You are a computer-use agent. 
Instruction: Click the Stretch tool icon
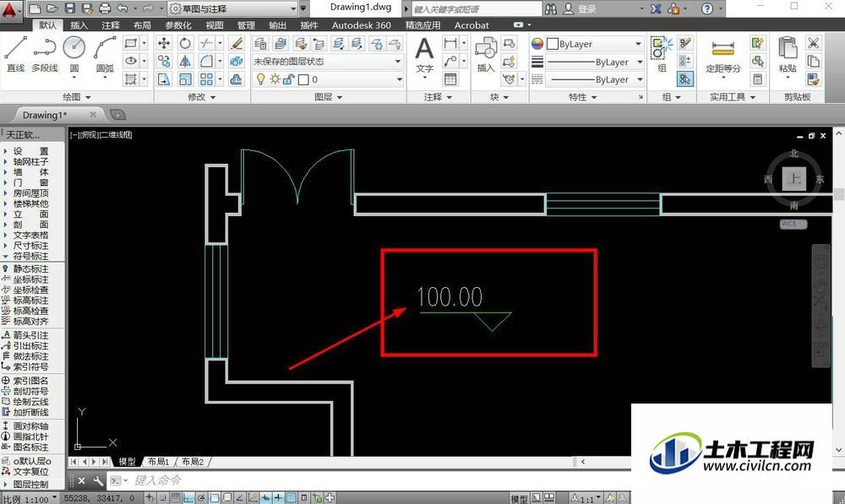point(164,79)
